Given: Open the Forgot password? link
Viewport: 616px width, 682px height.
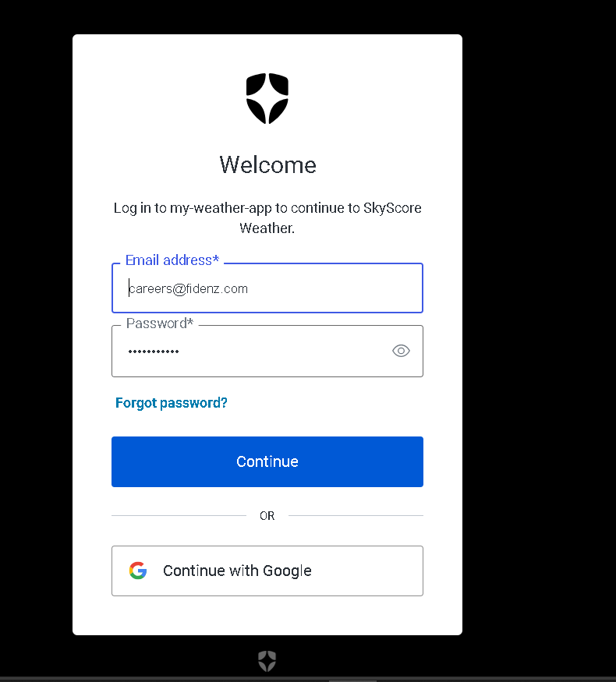Looking at the screenshot, I should pyautogui.click(x=171, y=403).
